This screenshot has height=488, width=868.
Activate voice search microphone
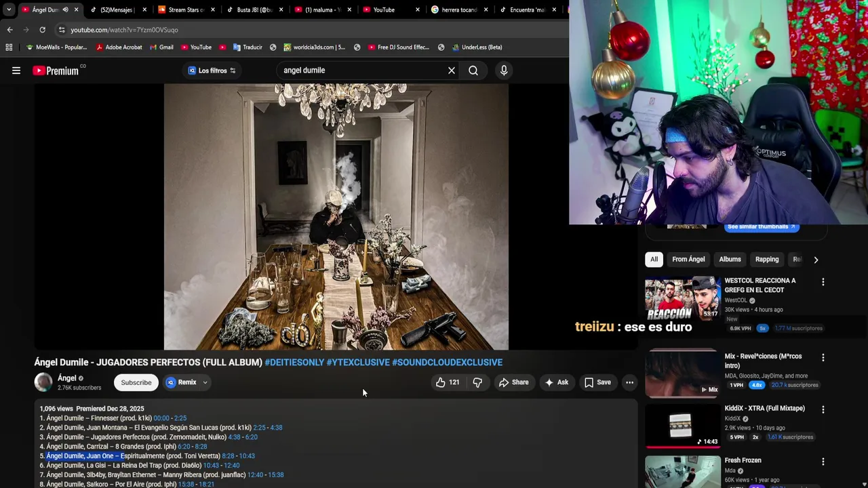[504, 70]
